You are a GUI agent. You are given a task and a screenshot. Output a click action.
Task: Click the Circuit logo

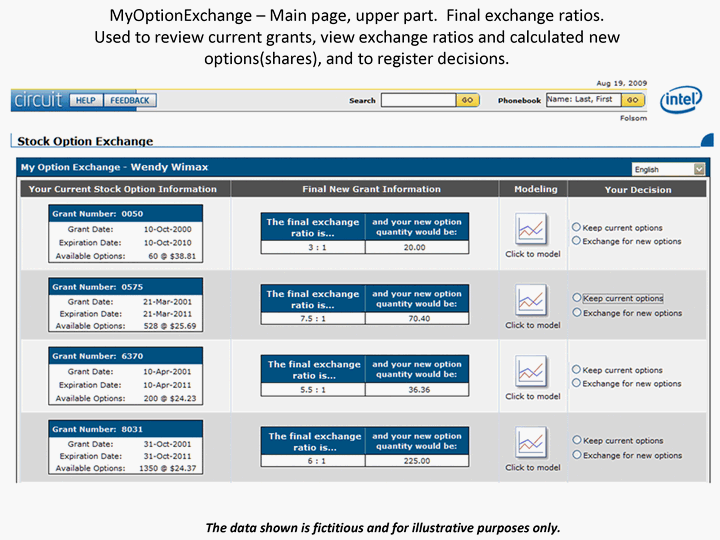click(x=38, y=100)
